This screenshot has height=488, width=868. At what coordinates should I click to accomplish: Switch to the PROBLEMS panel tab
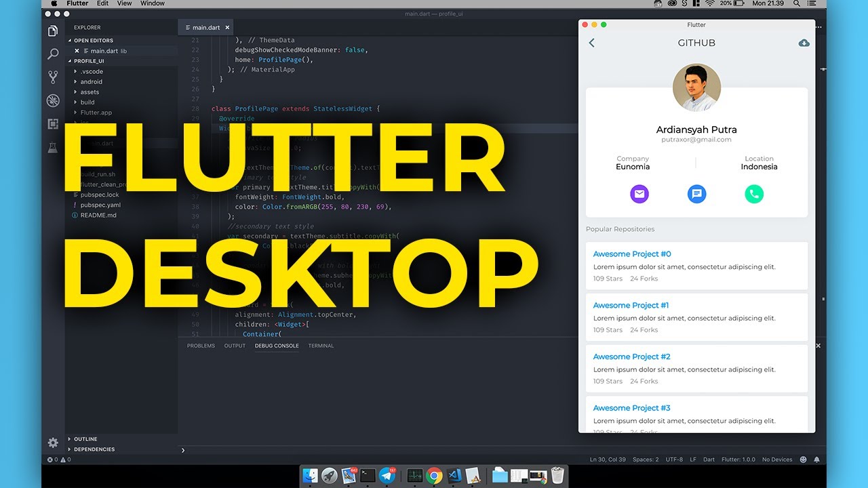(x=201, y=346)
